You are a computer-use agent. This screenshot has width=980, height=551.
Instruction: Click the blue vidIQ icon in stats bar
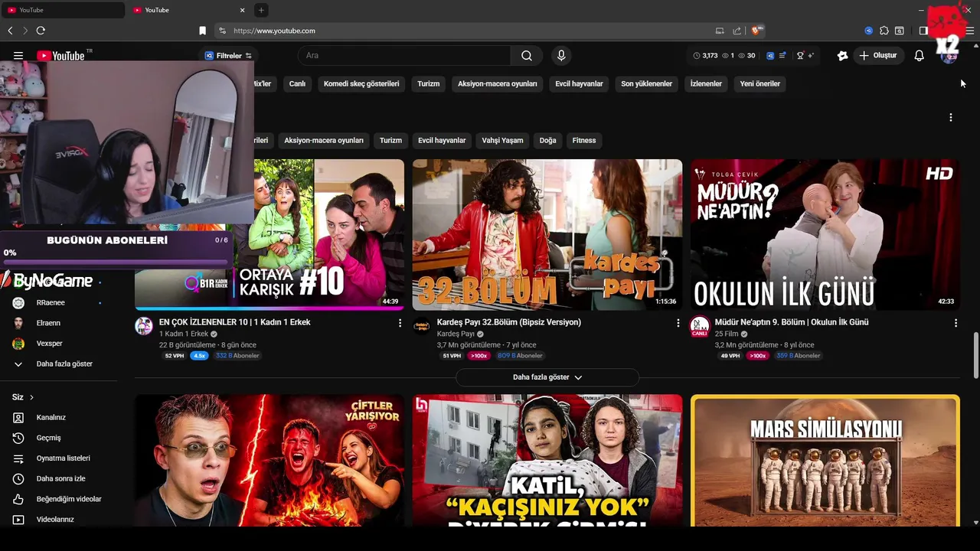tap(770, 56)
